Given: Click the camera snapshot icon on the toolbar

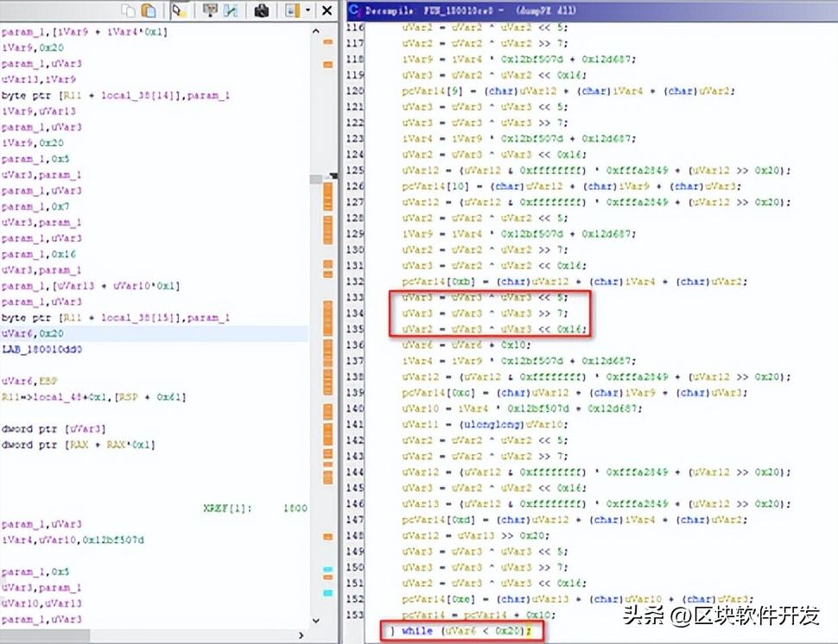Looking at the screenshot, I should pyautogui.click(x=261, y=10).
